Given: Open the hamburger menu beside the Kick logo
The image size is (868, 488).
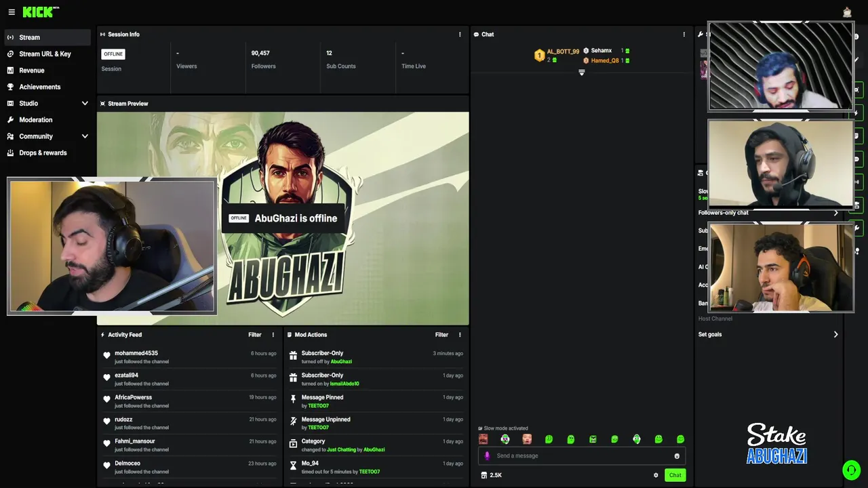Looking at the screenshot, I should coord(12,12).
